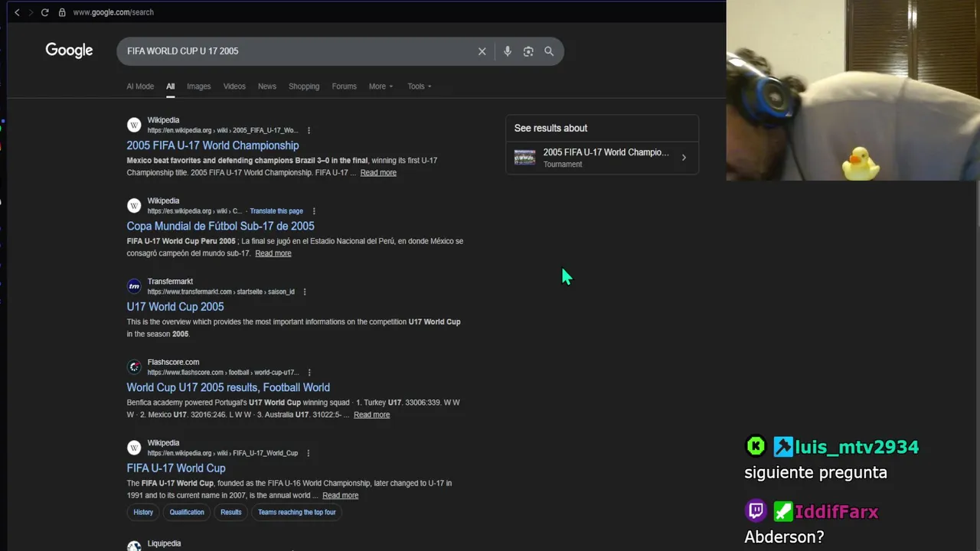Image resolution: width=980 pixels, height=551 pixels.
Task: Open Copa Mundial de Fútbol Sub-17 de 2005
Action: (x=220, y=226)
